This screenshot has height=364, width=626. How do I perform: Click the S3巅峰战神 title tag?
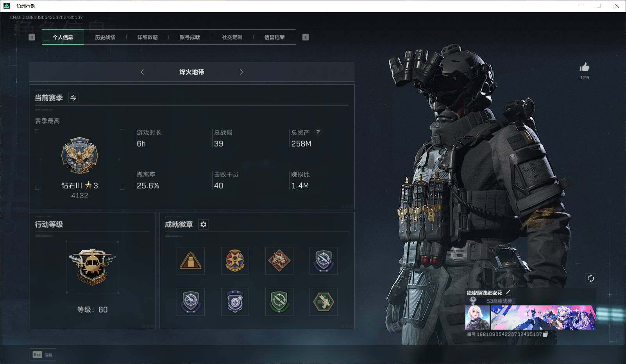[x=499, y=301]
